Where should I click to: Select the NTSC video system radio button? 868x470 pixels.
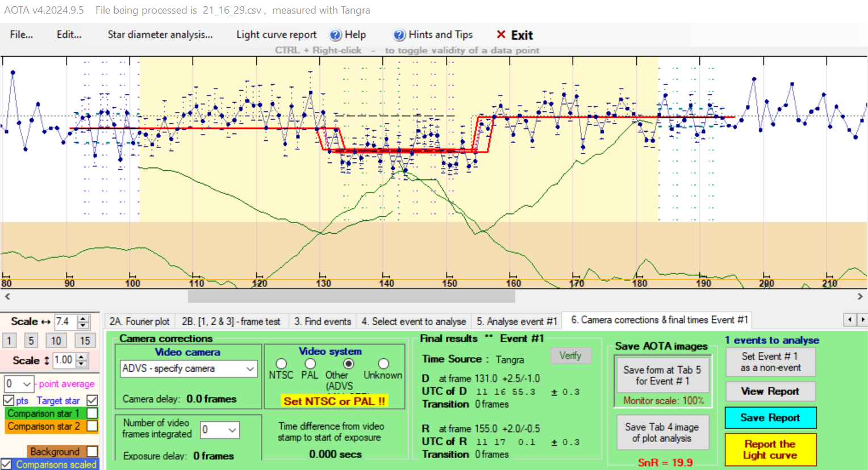click(281, 363)
